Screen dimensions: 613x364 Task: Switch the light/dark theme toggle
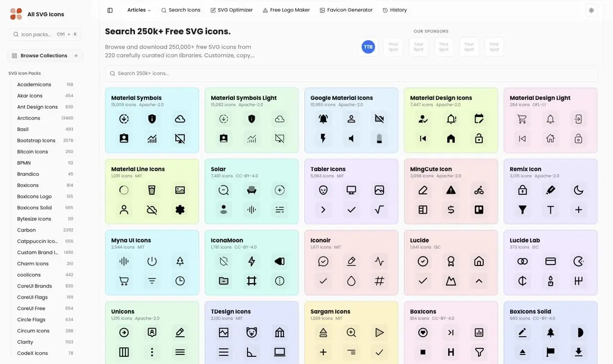(591, 10)
